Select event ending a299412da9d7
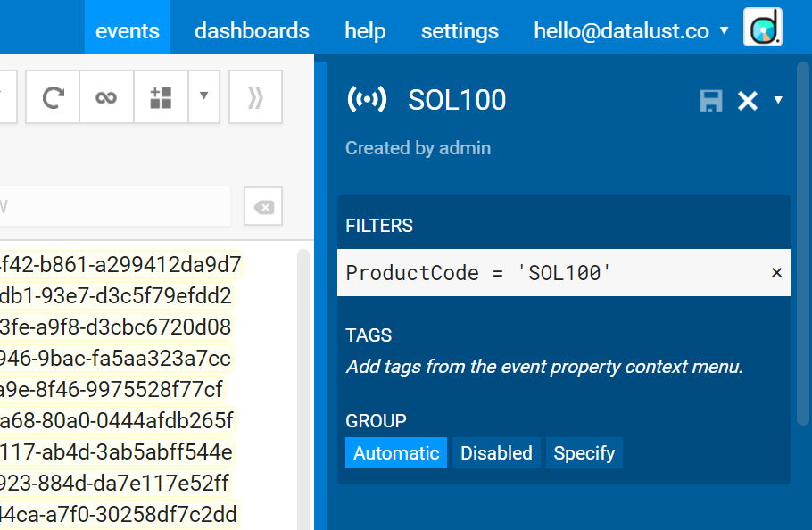This screenshot has width=812, height=530. pyautogui.click(x=120, y=264)
